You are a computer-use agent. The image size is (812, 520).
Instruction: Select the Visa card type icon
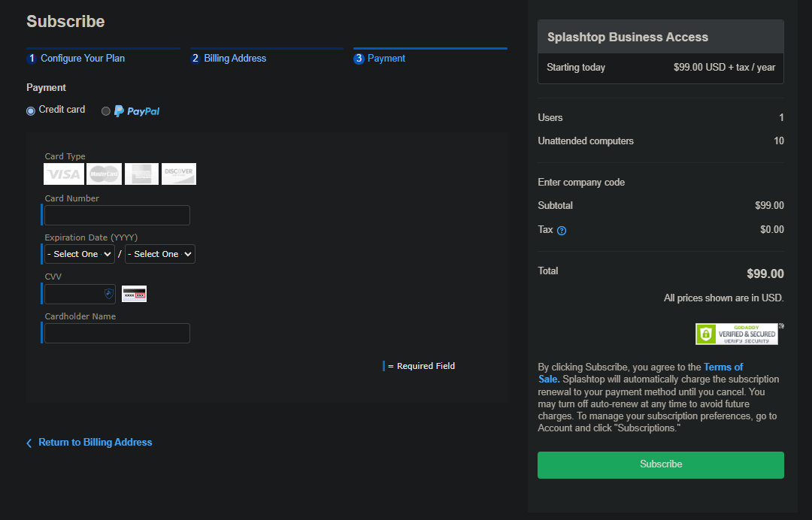64,174
